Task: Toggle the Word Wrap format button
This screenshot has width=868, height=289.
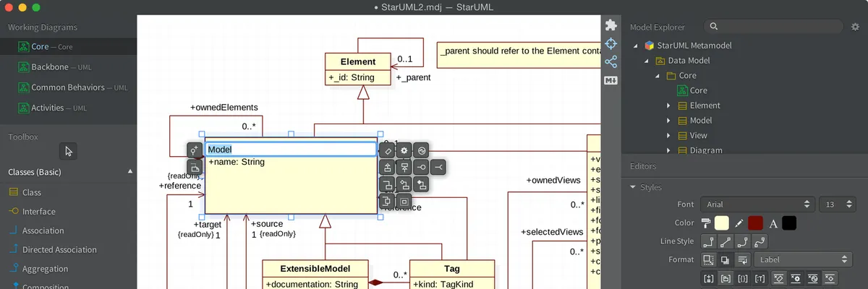Action: coord(742,259)
